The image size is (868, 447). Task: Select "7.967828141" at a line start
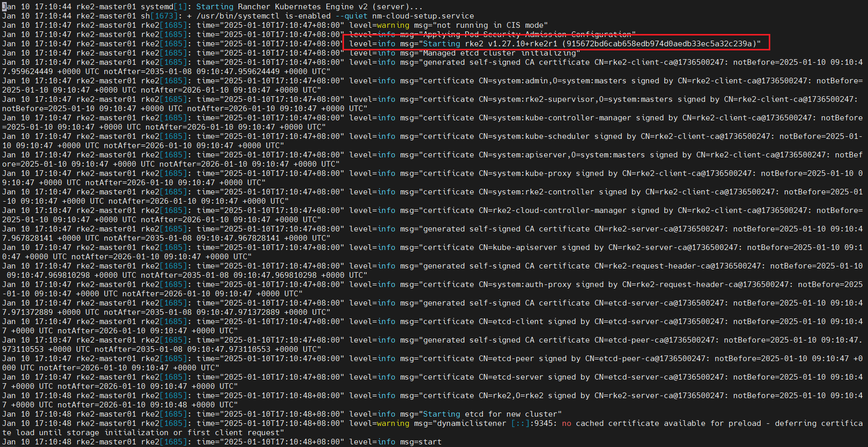coord(27,238)
